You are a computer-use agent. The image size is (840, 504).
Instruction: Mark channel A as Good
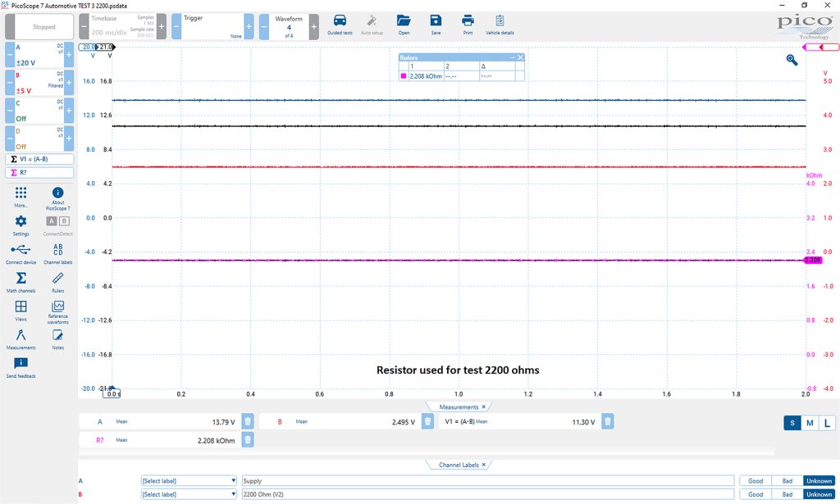pos(756,480)
